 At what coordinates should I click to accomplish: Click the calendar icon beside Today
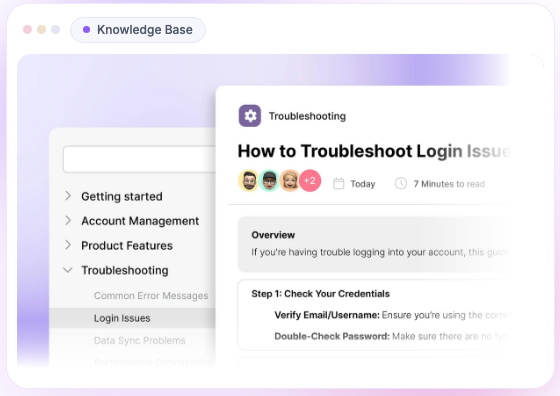point(338,184)
